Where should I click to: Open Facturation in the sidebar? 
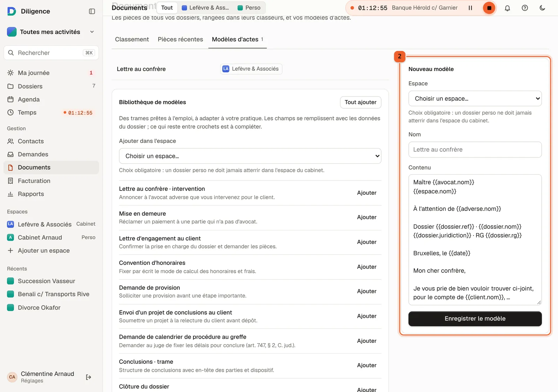coord(51,181)
